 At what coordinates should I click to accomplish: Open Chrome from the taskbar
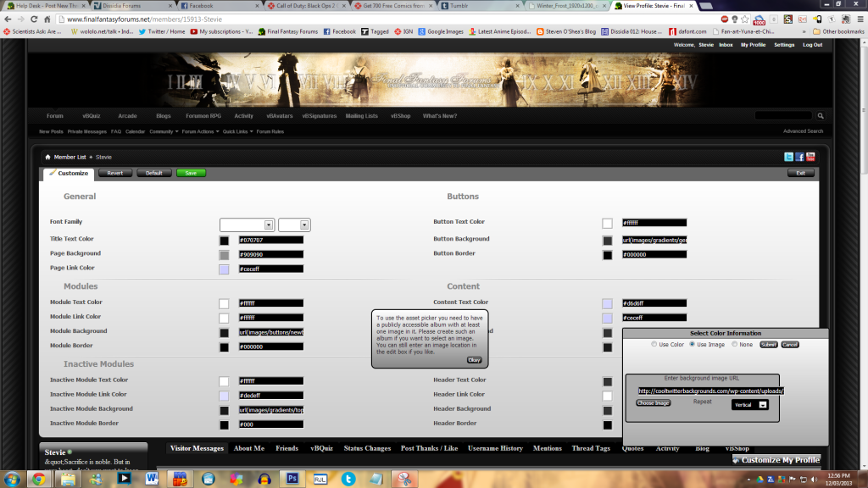point(39,479)
